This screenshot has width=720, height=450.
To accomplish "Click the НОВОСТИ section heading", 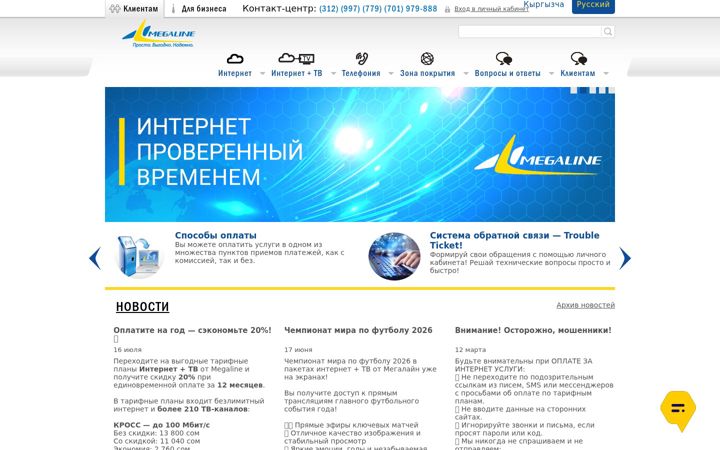I will point(142,307).
